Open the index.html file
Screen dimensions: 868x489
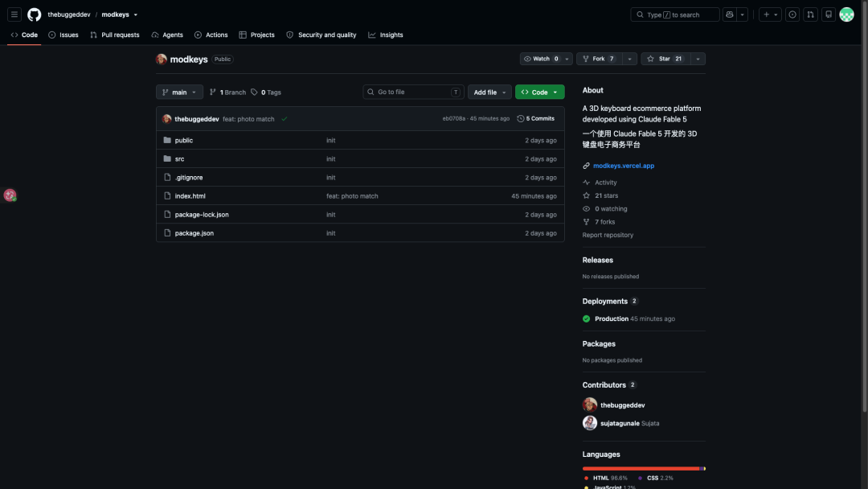click(x=190, y=196)
